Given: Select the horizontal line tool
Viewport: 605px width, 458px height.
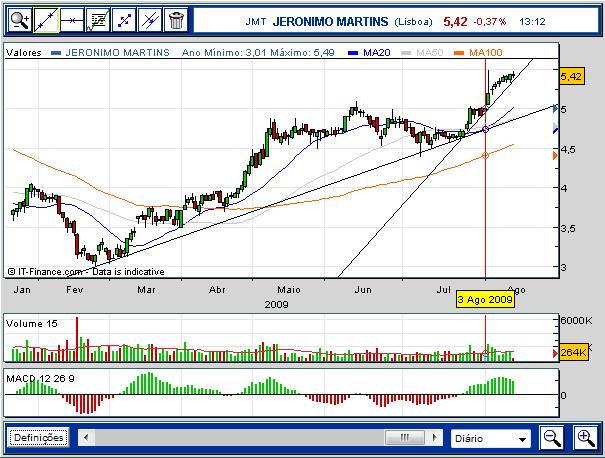Looking at the screenshot, I should point(72,20).
